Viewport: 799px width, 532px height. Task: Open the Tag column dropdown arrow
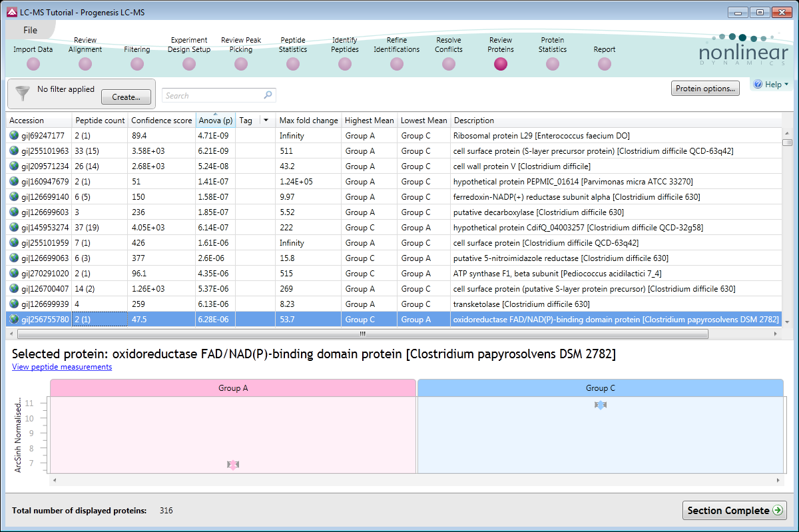266,121
